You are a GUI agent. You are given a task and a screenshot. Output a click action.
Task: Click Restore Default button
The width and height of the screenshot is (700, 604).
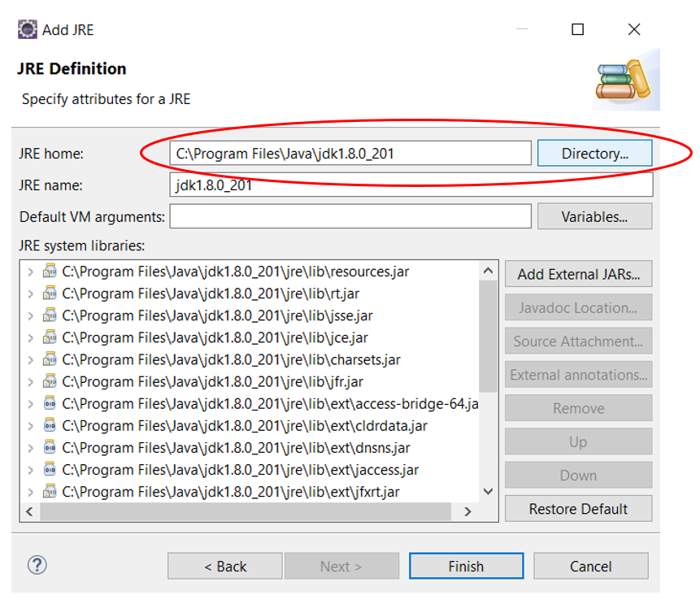579,508
